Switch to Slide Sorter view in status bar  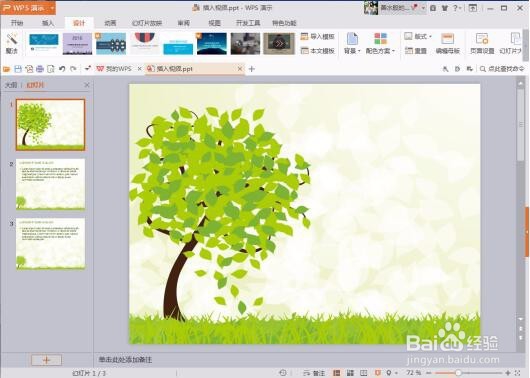(350, 373)
